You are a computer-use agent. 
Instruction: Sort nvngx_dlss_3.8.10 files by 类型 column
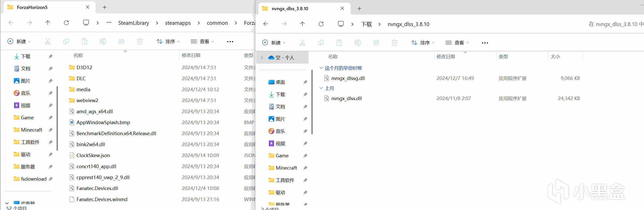(x=503, y=57)
